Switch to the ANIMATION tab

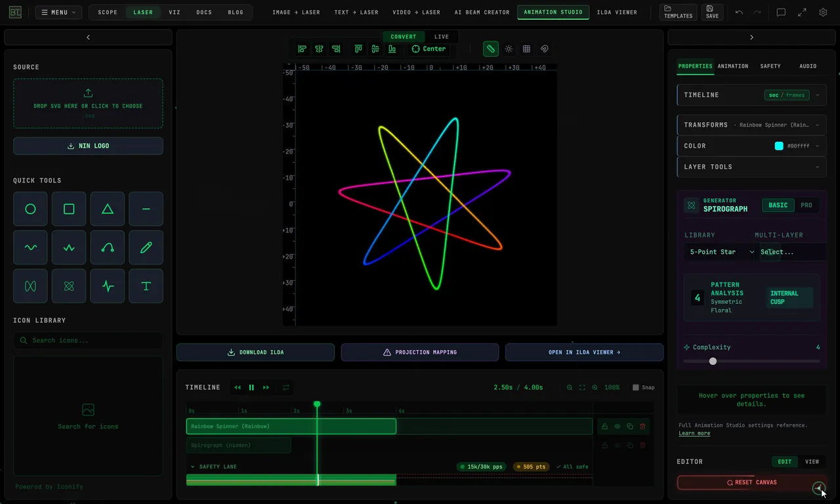click(x=733, y=66)
